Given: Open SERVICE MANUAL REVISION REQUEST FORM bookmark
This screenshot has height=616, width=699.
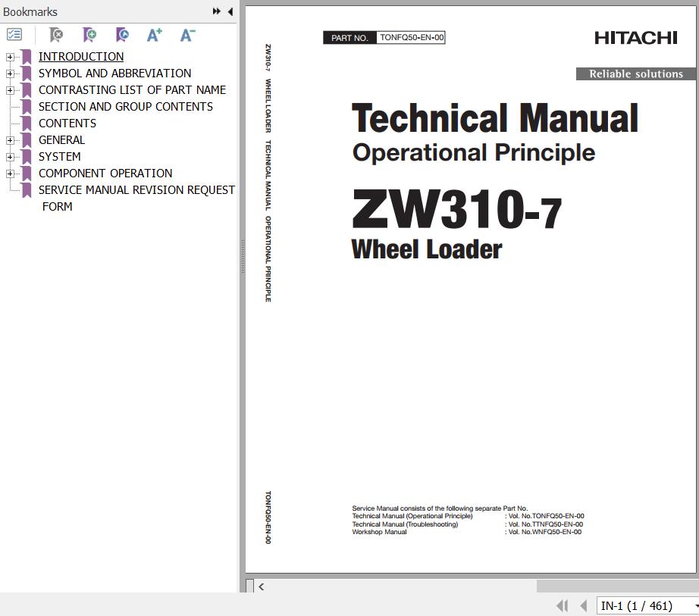Looking at the screenshot, I should (x=136, y=199).
